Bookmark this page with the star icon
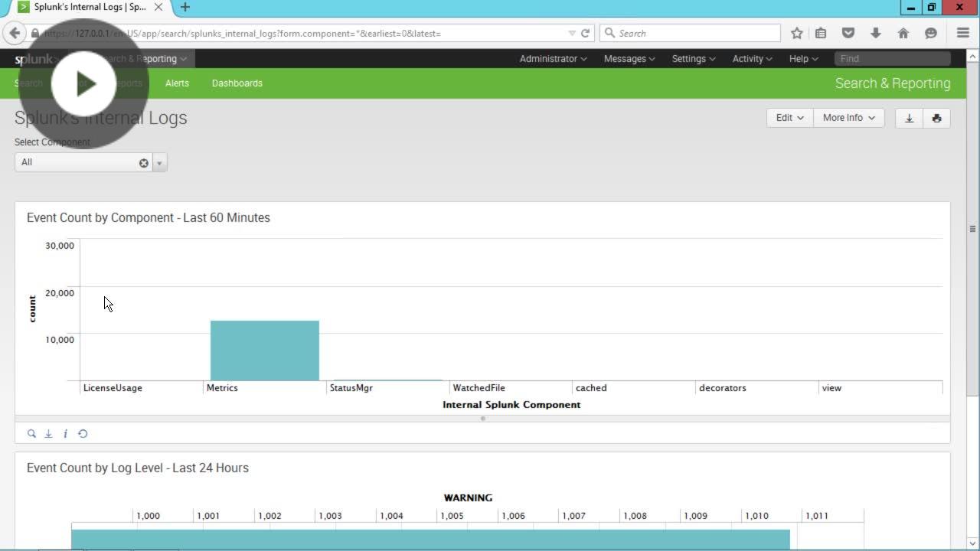 pos(797,33)
